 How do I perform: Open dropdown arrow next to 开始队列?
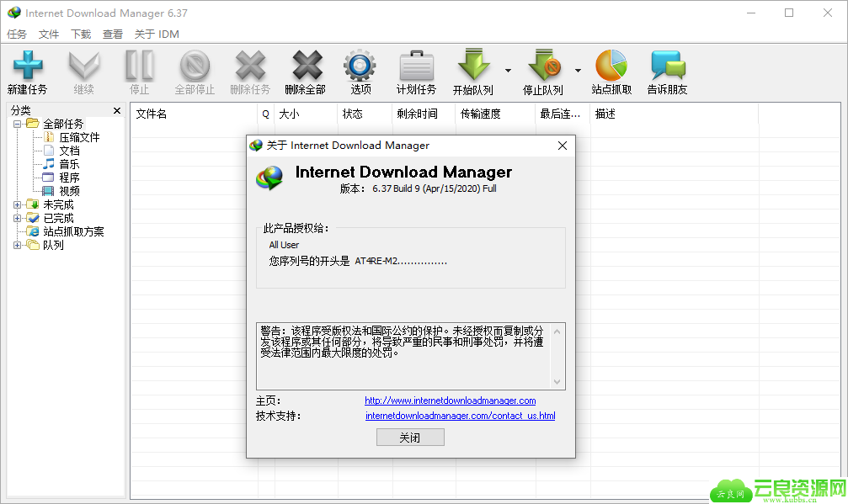coord(508,71)
